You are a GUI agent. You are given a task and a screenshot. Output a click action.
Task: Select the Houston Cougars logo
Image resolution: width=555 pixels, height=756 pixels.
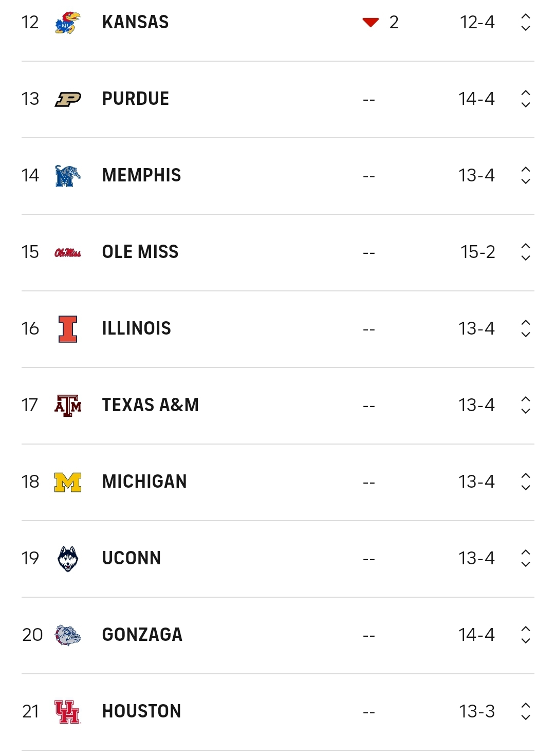click(x=67, y=712)
